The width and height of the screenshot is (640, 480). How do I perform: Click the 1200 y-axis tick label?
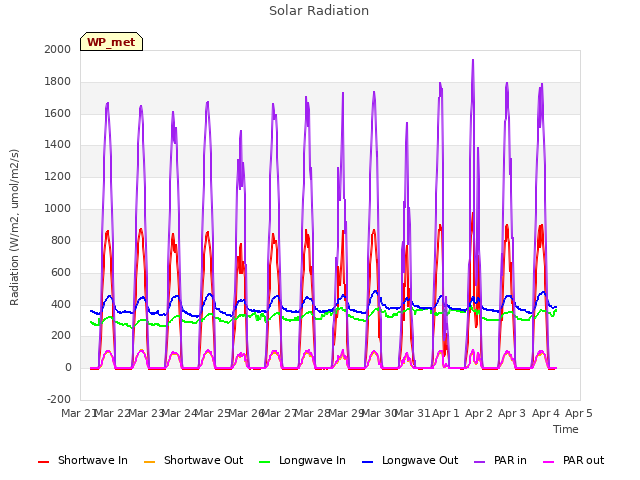point(58,176)
